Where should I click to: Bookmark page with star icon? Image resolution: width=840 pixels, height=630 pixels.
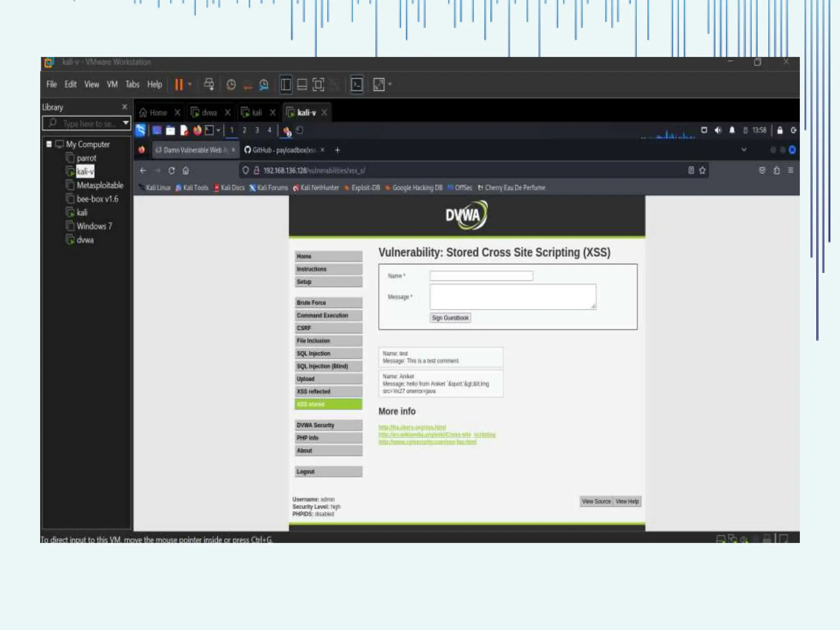coord(702,170)
